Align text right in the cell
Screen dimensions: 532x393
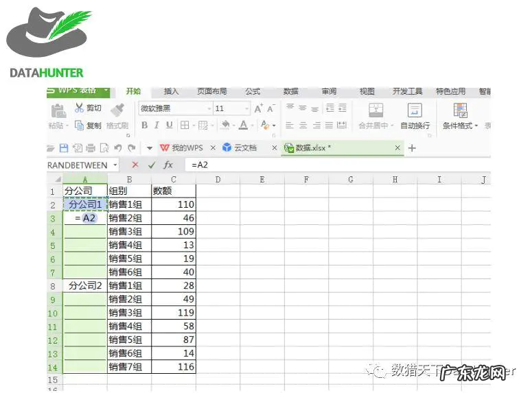coord(316,126)
